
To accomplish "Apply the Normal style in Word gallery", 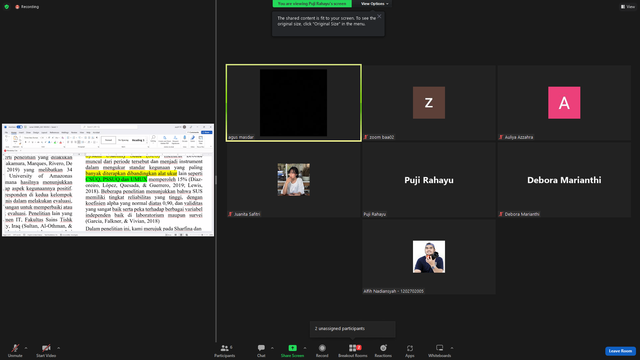I will (x=108, y=140).
